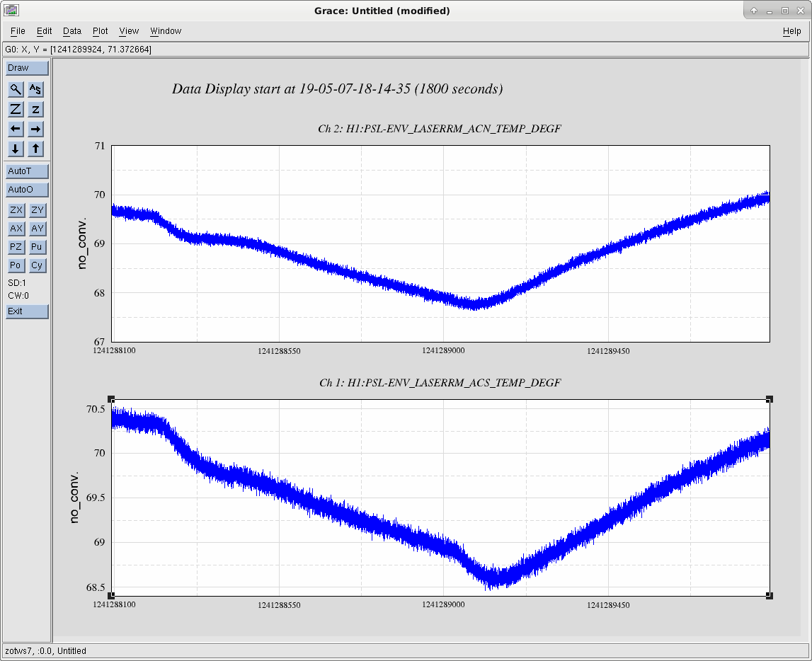
Task: Click the large Z zoom-in button
Action: [x=16, y=109]
